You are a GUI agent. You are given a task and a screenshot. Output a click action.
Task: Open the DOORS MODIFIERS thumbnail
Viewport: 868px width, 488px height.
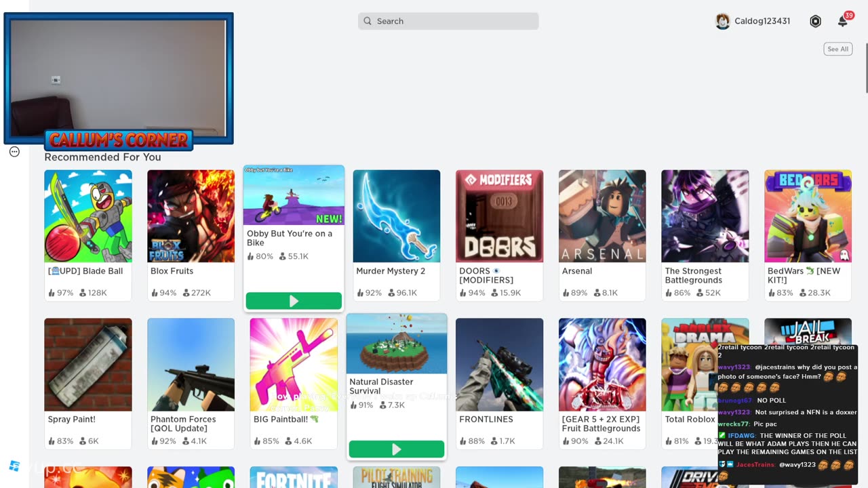tap(500, 216)
